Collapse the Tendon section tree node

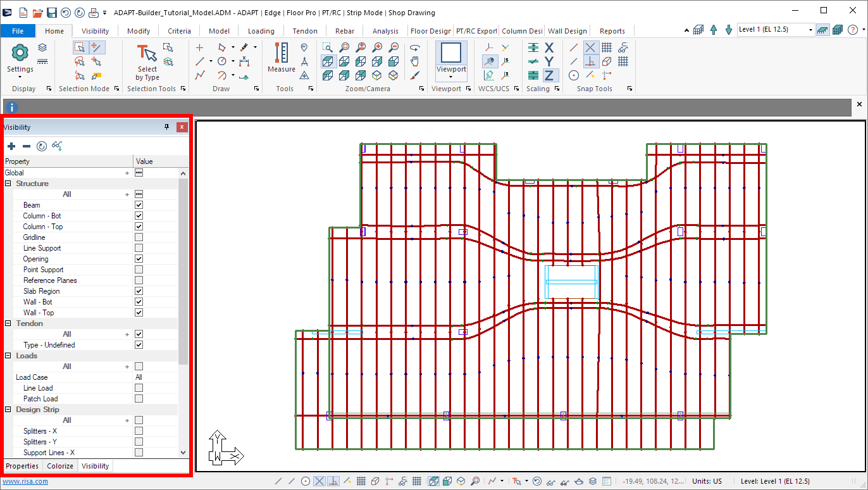[x=8, y=324]
